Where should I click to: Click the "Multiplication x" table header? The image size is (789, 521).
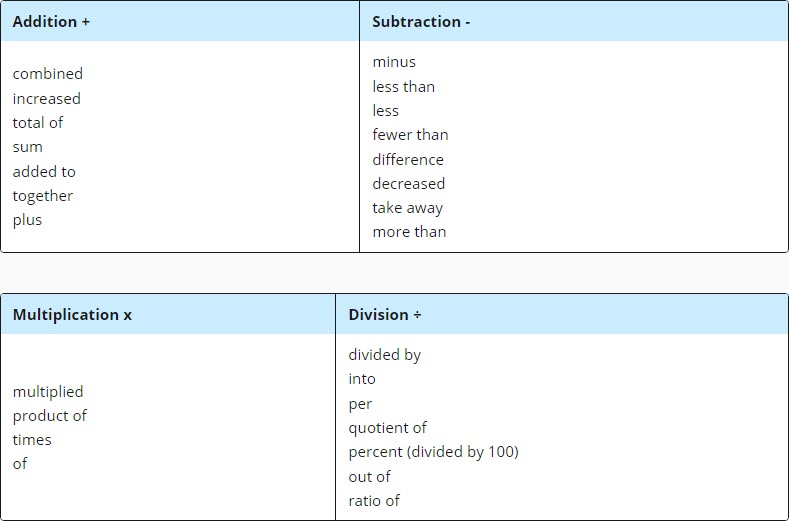[72, 314]
